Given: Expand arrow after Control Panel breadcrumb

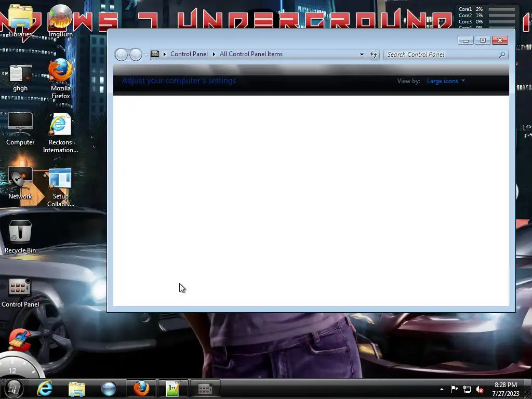Looking at the screenshot, I should 214,54.
